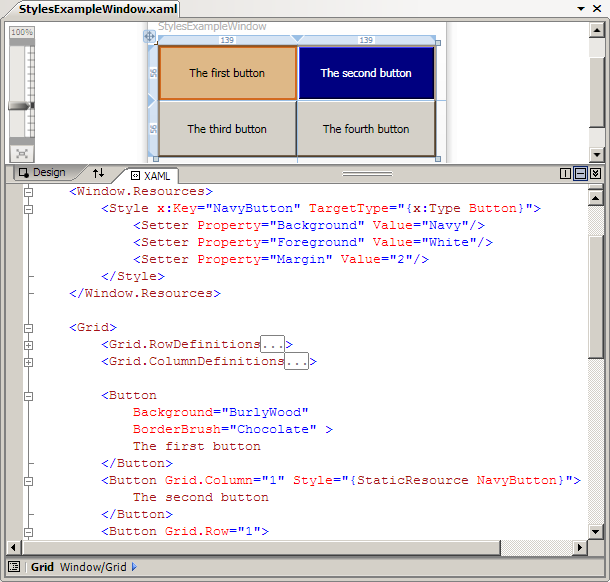This screenshot has height=582, width=610.
Task: Collapse the pane with the chevron icon
Action: [x=595, y=174]
